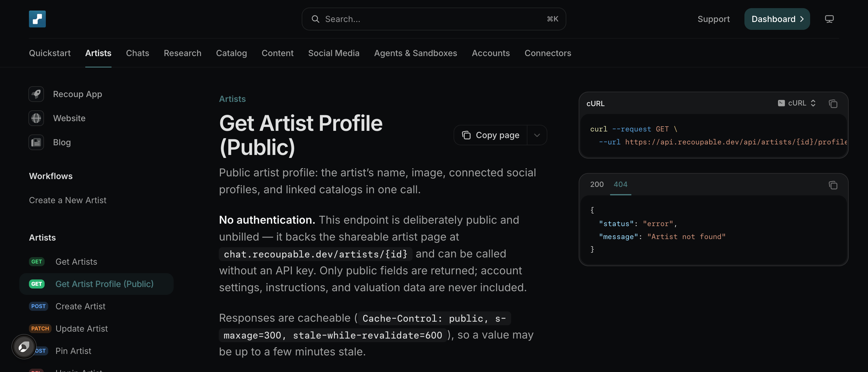Click the terminal icon beside cURL selector
The height and width of the screenshot is (372, 868).
[781, 103]
